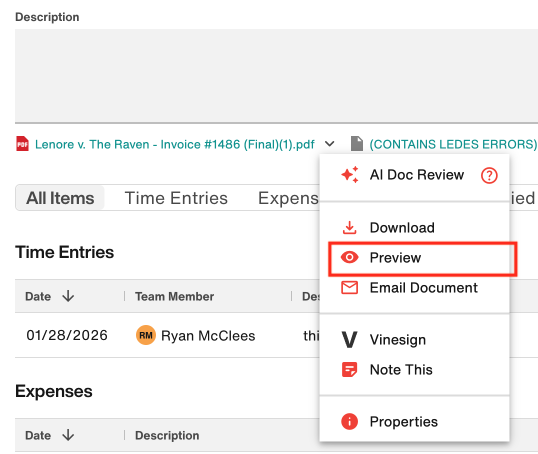Screen dimensions: 538x454
Task: Open the AI Doc Review help question mark
Action: pyautogui.click(x=489, y=175)
